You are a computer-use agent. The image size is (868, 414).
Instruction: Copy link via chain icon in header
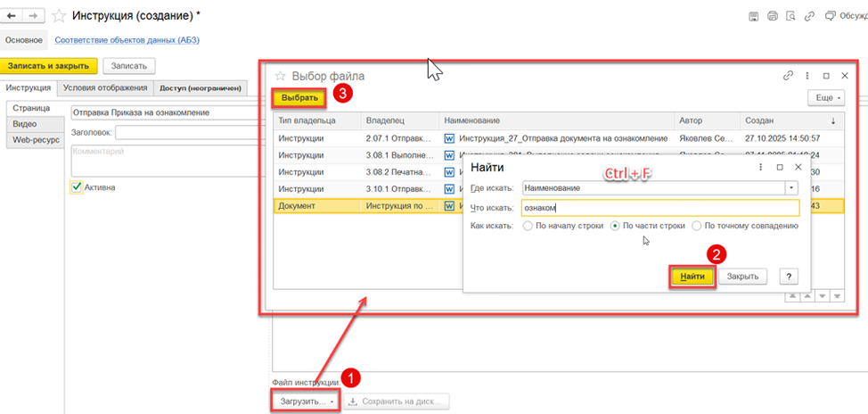(809, 16)
